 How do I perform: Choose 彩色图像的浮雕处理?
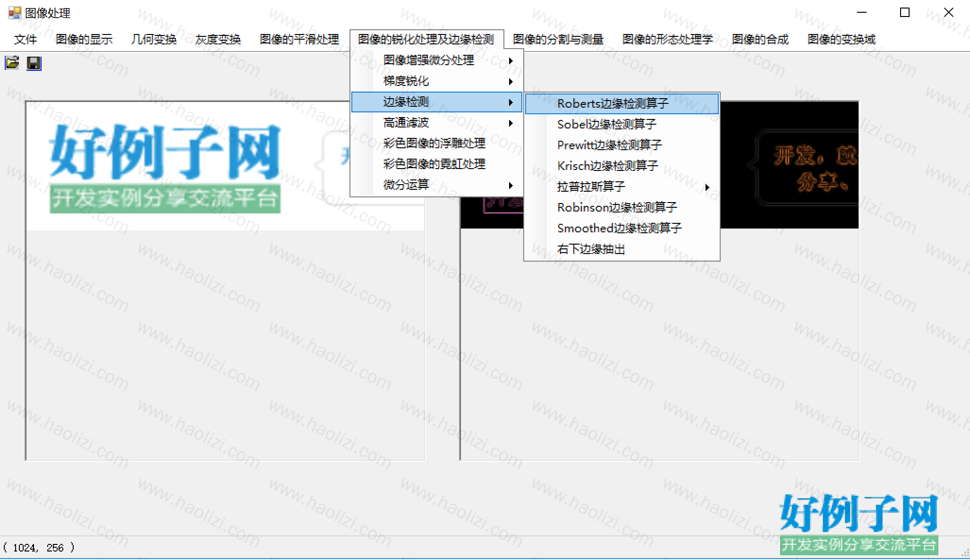(437, 144)
